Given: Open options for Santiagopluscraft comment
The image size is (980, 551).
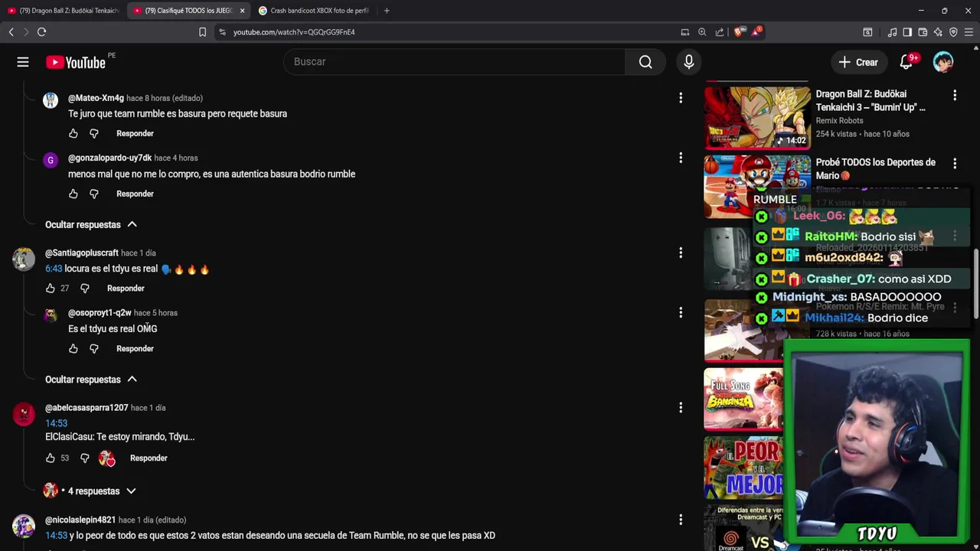Looking at the screenshot, I should click(x=681, y=253).
